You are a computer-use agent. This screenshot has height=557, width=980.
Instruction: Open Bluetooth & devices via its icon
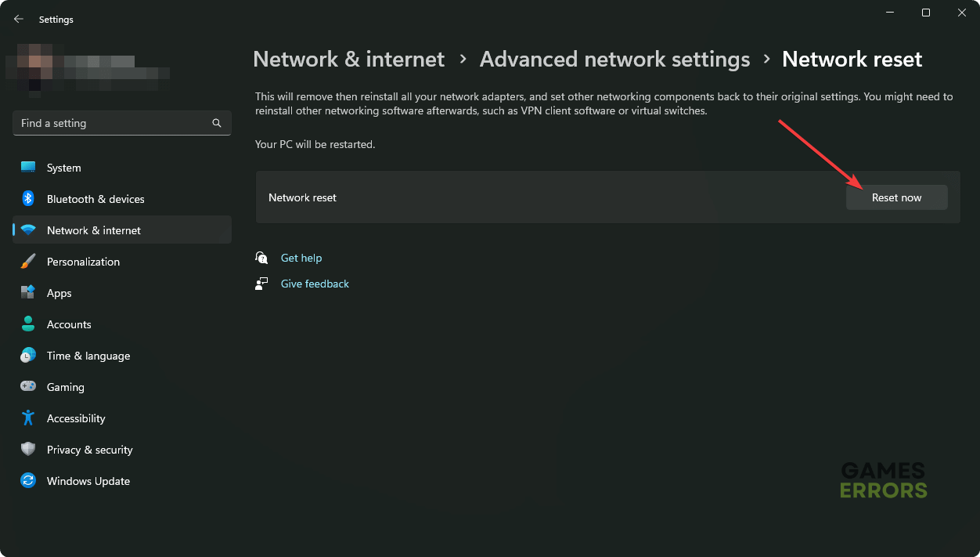click(28, 199)
